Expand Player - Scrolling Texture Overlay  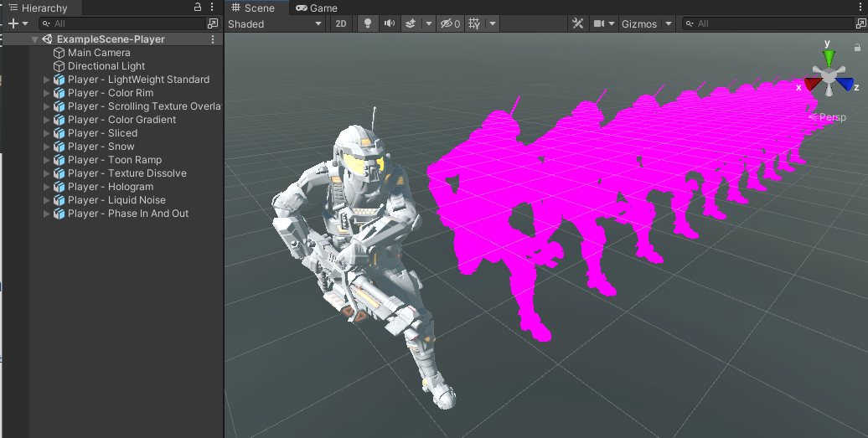pos(47,106)
